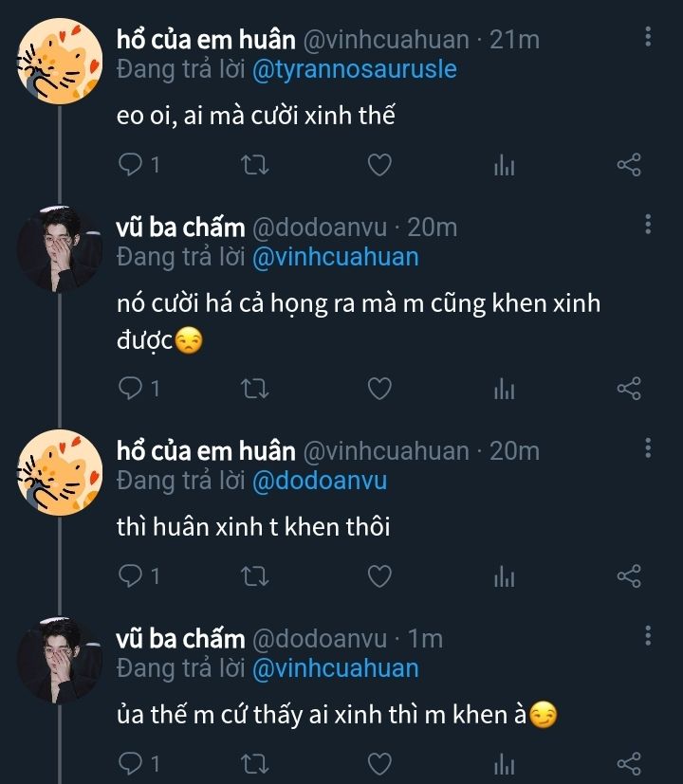View analytics for "ủa thế m cứ thấy" tweet
Viewport: 683px width, 784px height.
tap(504, 763)
